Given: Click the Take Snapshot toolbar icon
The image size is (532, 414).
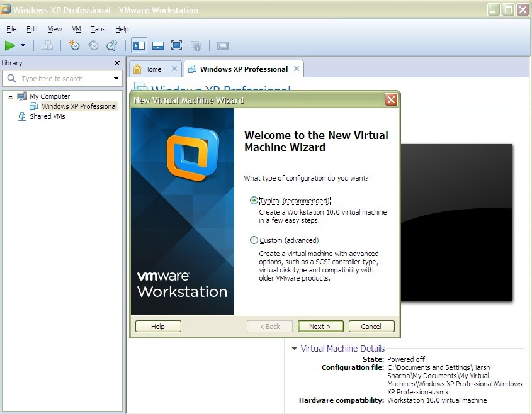Looking at the screenshot, I should 74,45.
